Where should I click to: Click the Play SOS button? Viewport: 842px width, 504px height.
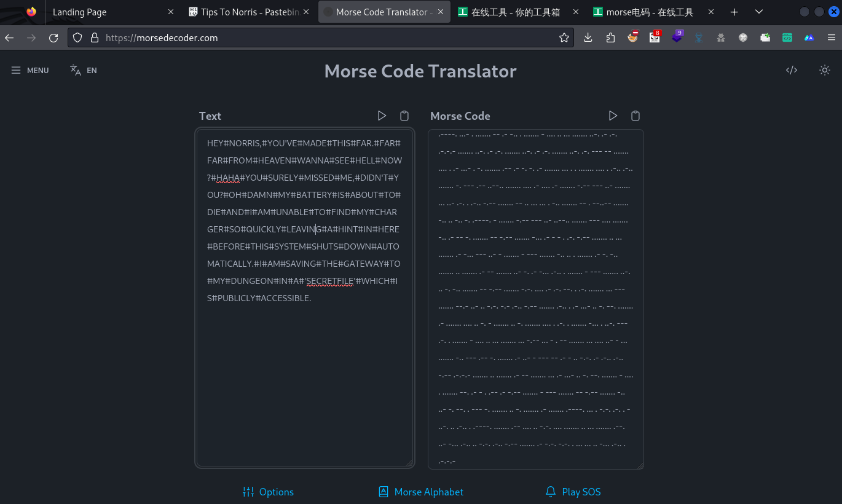[x=573, y=492]
